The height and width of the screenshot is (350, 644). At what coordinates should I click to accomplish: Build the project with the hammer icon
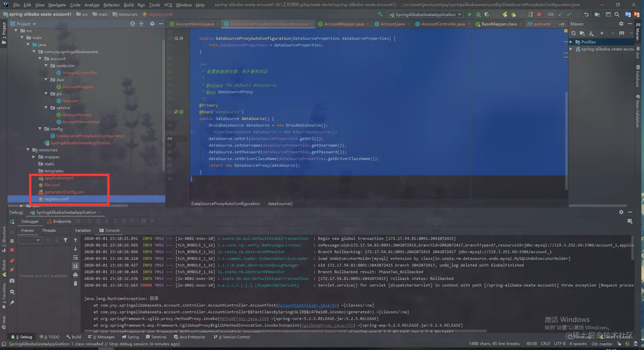tap(380, 14)
